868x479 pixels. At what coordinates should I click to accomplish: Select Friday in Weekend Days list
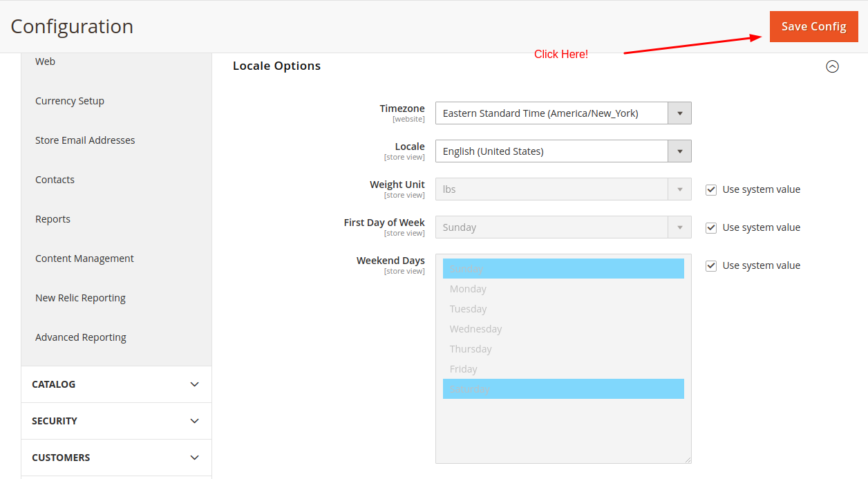click(563, 369)
